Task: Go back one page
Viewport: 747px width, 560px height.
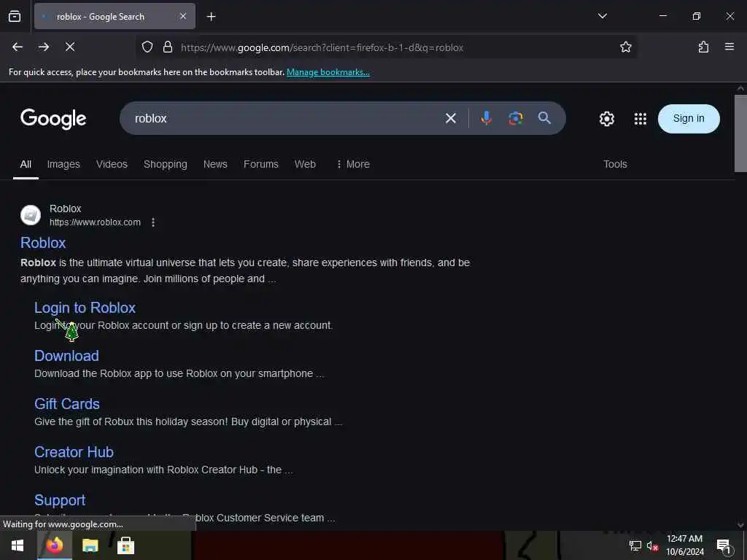Action: click(x=18, y=47)
